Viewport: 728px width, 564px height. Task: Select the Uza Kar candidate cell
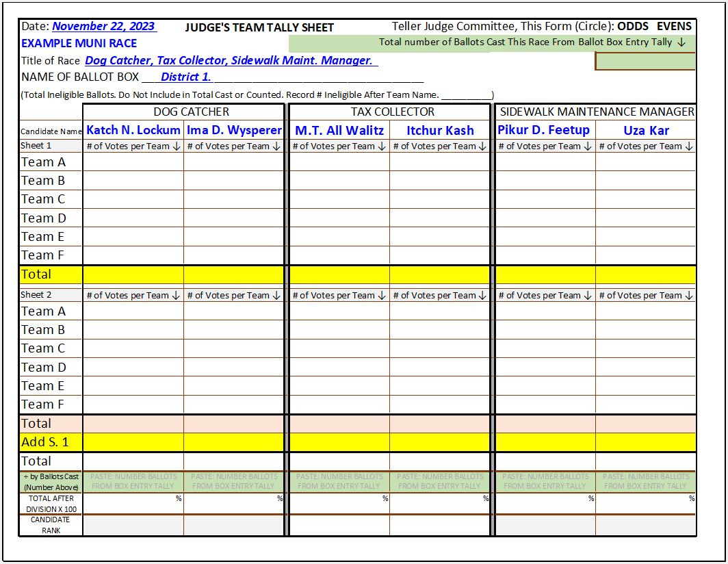coord(646,130)
